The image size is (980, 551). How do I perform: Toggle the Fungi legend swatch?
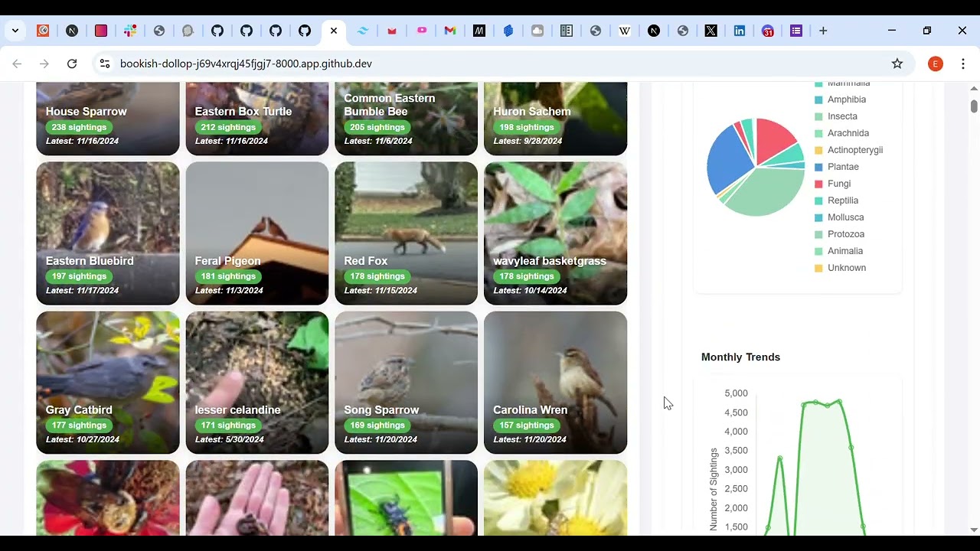point(818,184)
